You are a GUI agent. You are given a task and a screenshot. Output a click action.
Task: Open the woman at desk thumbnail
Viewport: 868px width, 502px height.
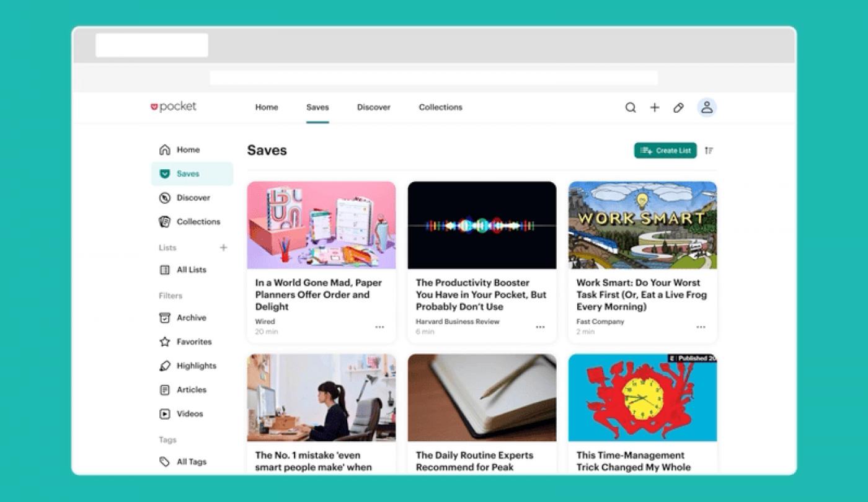coord(321,397)
